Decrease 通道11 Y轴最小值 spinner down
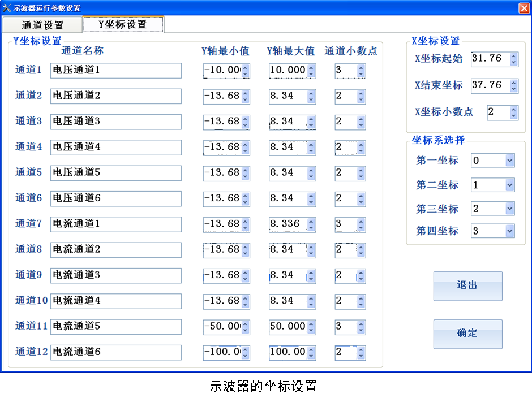This screenshot has height=394, width=532. click(245, 330)
